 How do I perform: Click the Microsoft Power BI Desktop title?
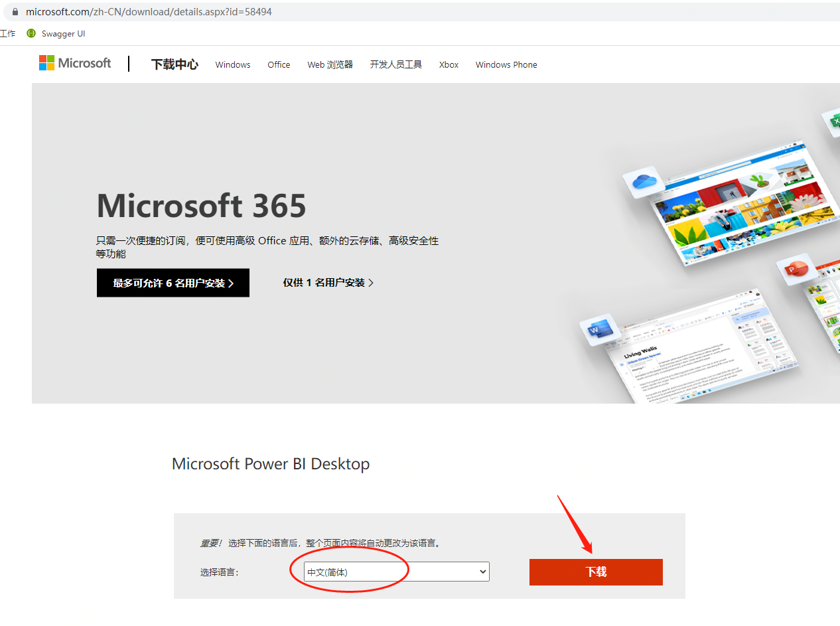[x=271, y=463]
